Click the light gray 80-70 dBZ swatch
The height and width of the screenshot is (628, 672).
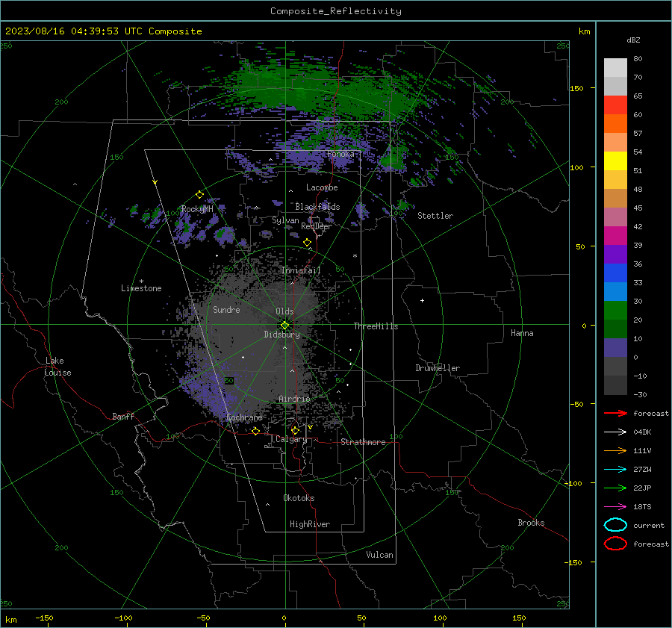pyautogui.click(x=615, y=68)
